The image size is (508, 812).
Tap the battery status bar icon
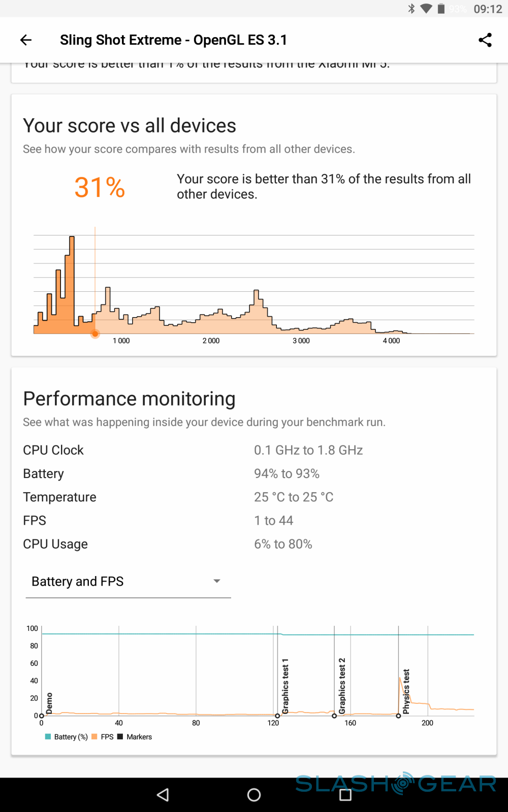[441, 9]
